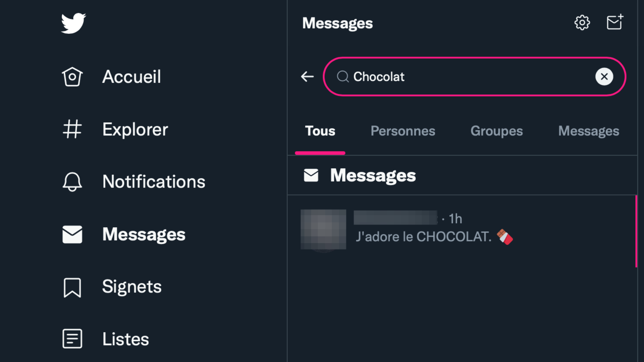Select the Tous tab
The height and width of the screenshot is (362, 644).
pos(320,131)
